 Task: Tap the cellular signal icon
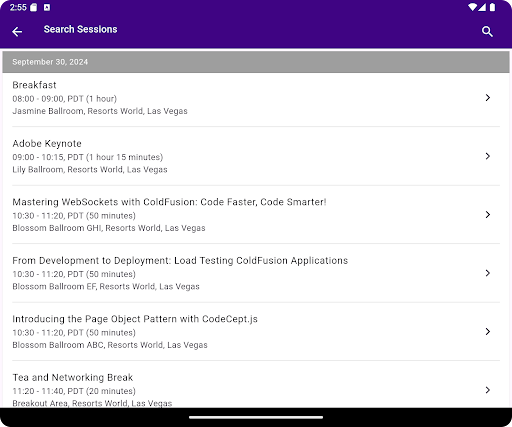click(482, 7)
